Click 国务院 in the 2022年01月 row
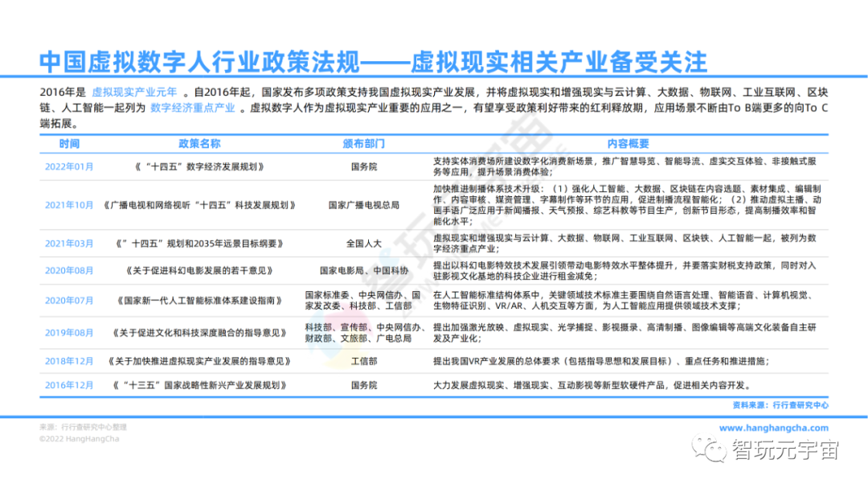The width and height of the screenshot is (868, 488). (x=364, y=166)
